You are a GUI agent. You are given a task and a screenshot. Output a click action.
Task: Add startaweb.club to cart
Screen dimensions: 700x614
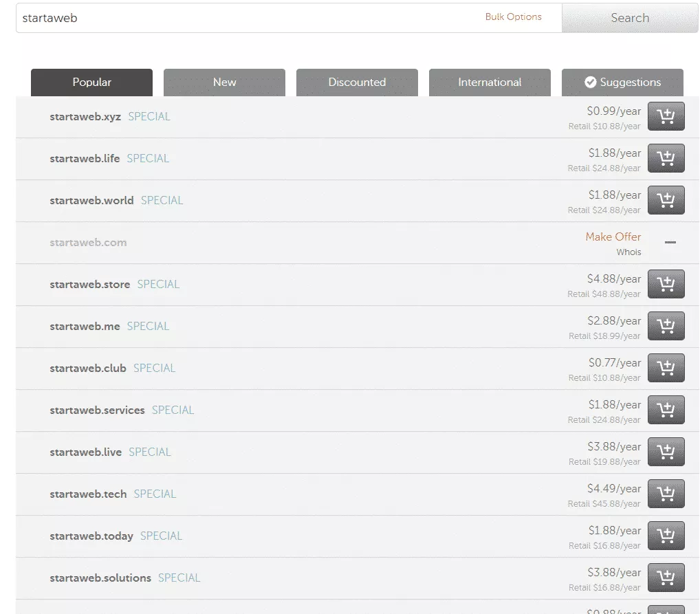pos(666,368)
